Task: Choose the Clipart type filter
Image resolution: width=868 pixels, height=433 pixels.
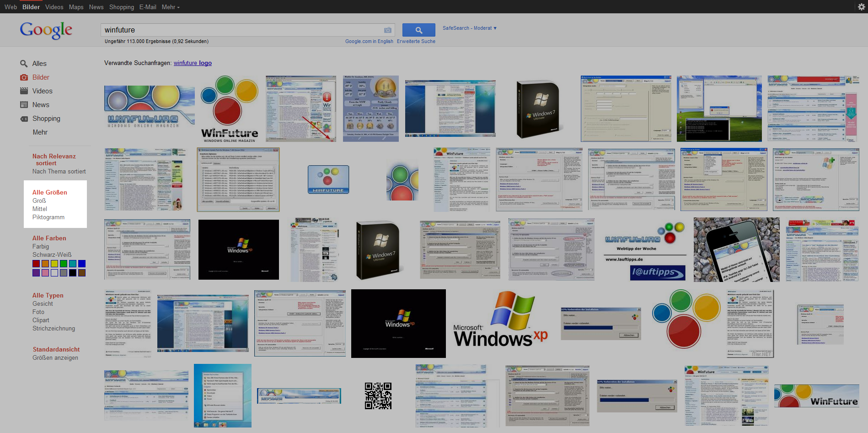Action: point(41,320)
